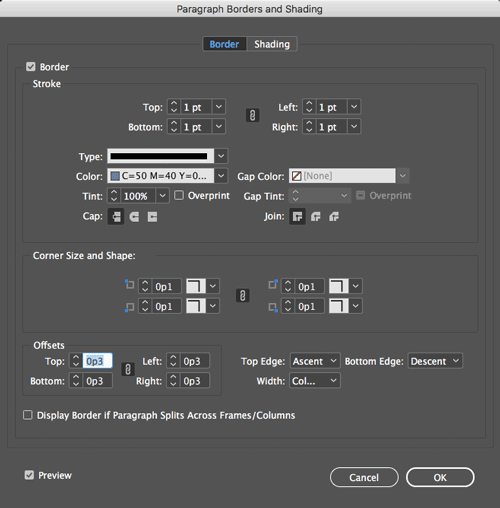Click top-left corner indicator icon
This screenshot has width=500, height=508.
pos(129,285)
